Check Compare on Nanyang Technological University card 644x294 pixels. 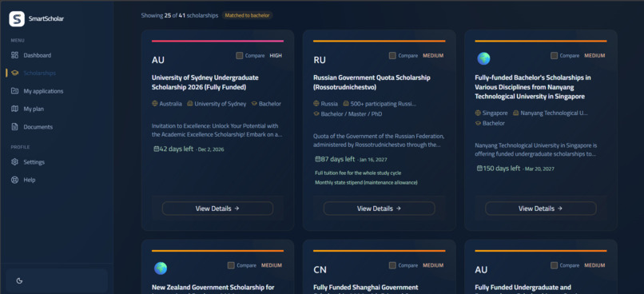555,55
